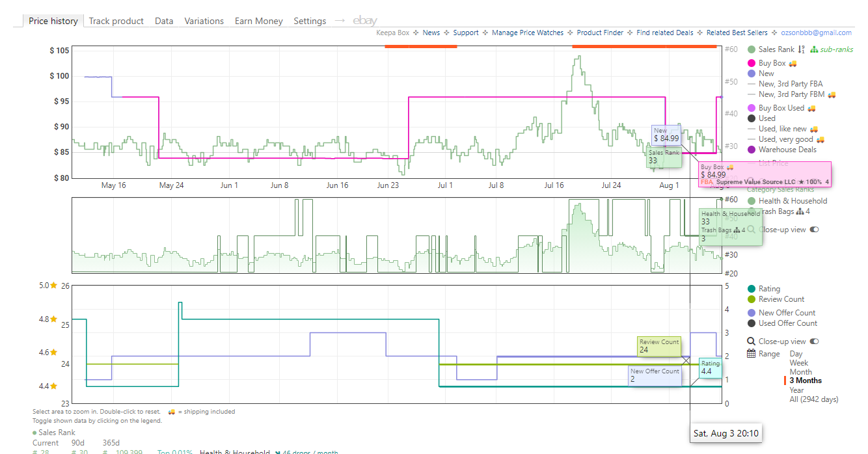
Task: Open the News link
Action: pos(431,33)
